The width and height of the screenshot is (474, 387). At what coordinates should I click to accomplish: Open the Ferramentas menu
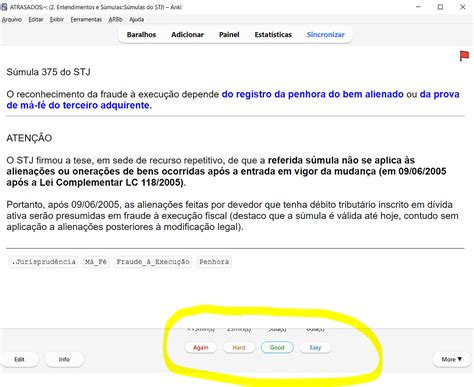(86, 19)
